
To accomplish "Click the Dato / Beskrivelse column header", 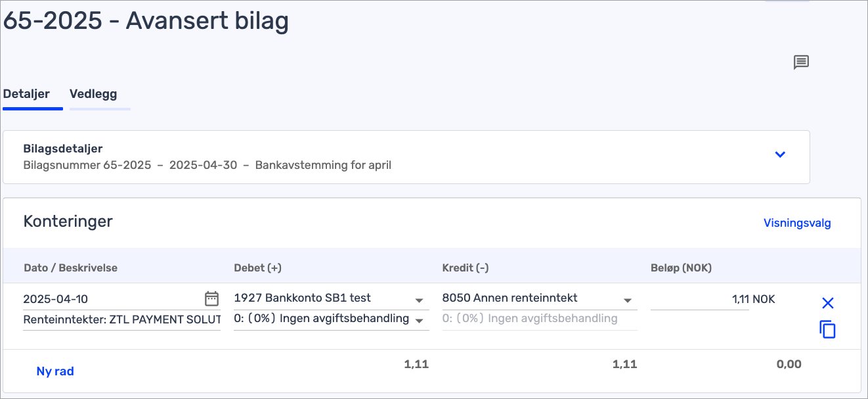I will (70, 268).
